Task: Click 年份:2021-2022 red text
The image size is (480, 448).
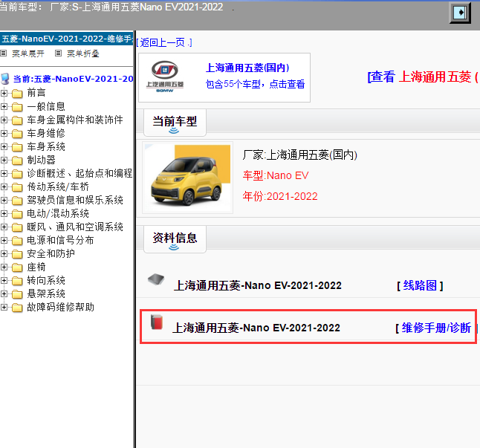Action: coord(280,196)
